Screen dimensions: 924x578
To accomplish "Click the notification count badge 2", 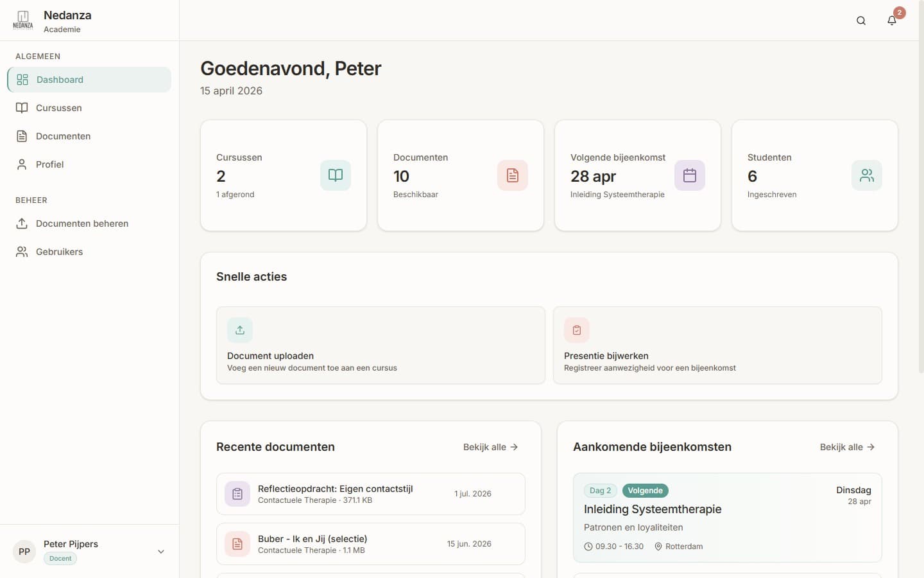I will click(900, 13).
